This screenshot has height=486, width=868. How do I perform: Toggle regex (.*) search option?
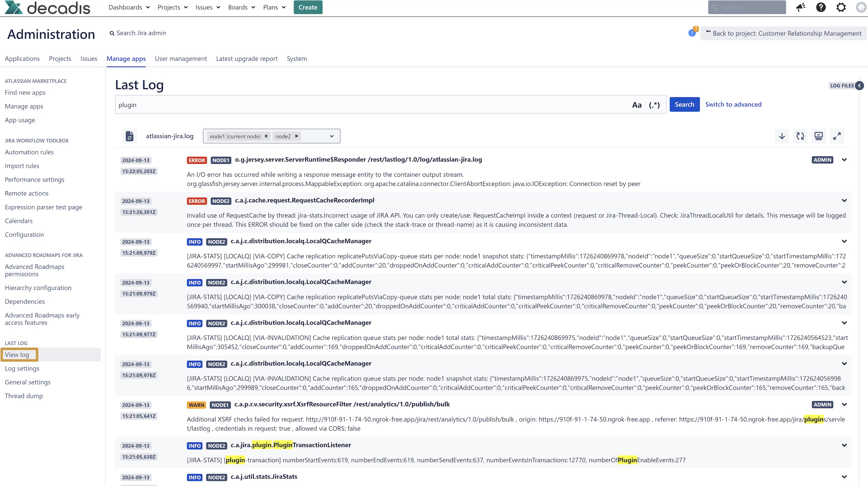coord(654,105)
